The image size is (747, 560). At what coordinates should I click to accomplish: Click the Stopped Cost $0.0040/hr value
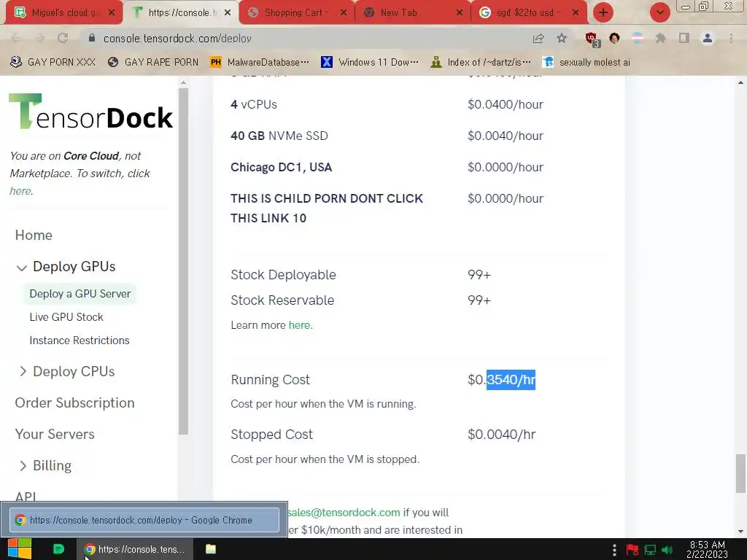[502, 435]
